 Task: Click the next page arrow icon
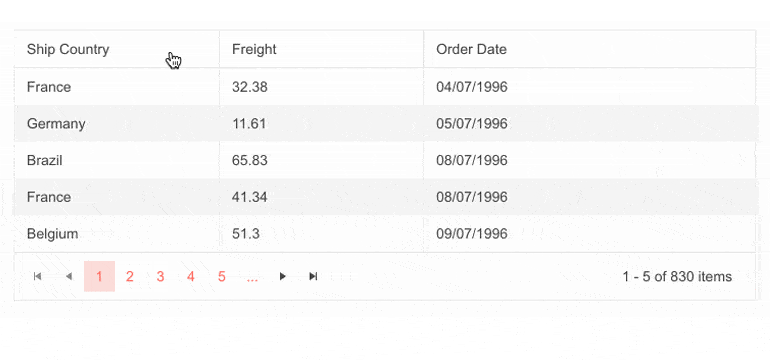tap(282, 277)
